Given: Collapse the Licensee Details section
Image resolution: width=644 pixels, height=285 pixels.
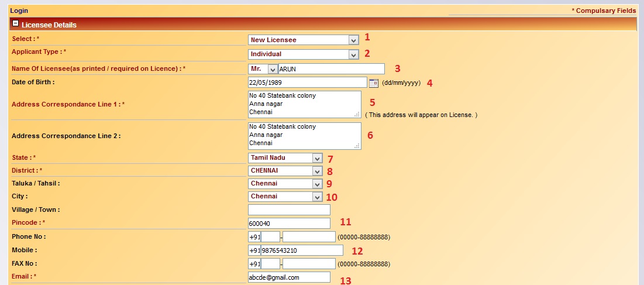Looking at the screenshot, I should [x=16, y=25].
